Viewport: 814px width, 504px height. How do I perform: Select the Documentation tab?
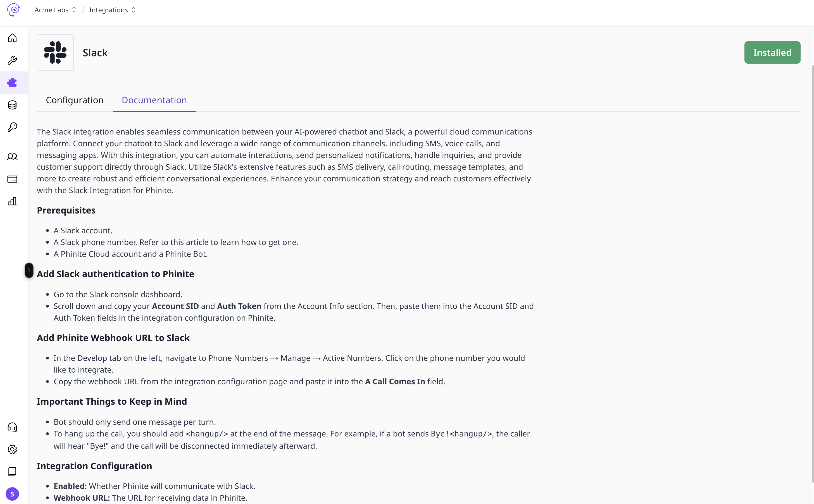[x=154, y=100]
